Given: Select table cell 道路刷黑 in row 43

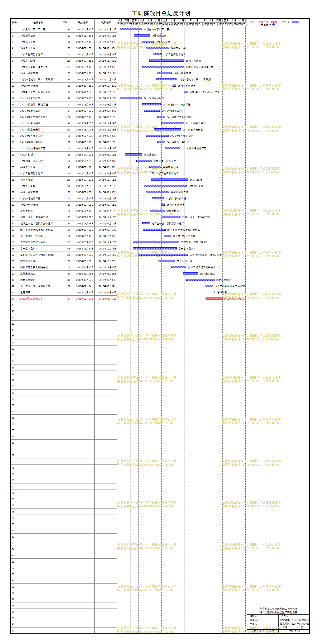Looking at the screenshot, I should click(x=38, y=292).
